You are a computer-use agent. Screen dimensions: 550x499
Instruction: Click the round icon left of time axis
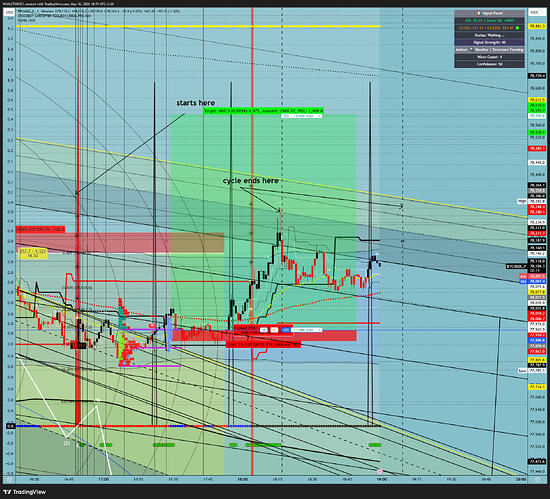pos(9,479)
